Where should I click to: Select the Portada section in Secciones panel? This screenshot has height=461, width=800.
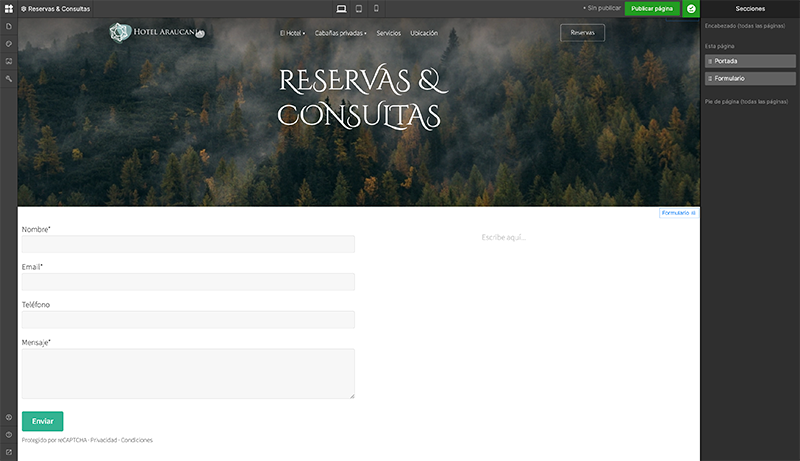pos(750,61)
